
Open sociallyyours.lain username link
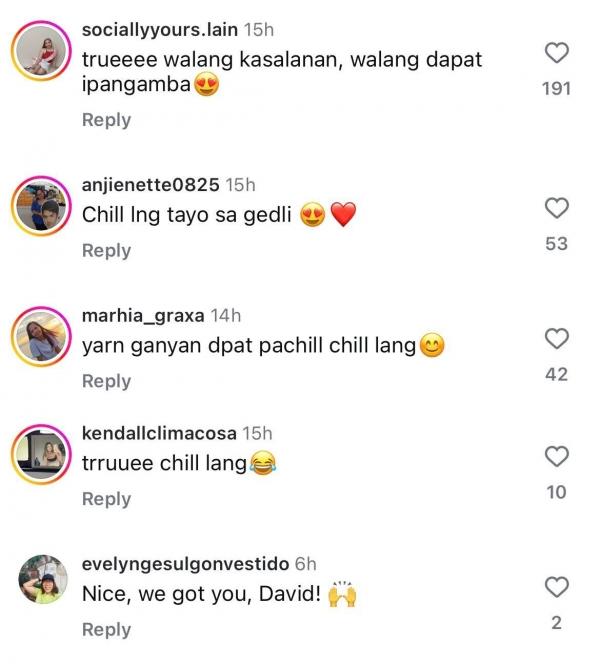pyautogui.click(x=160, y=30)
